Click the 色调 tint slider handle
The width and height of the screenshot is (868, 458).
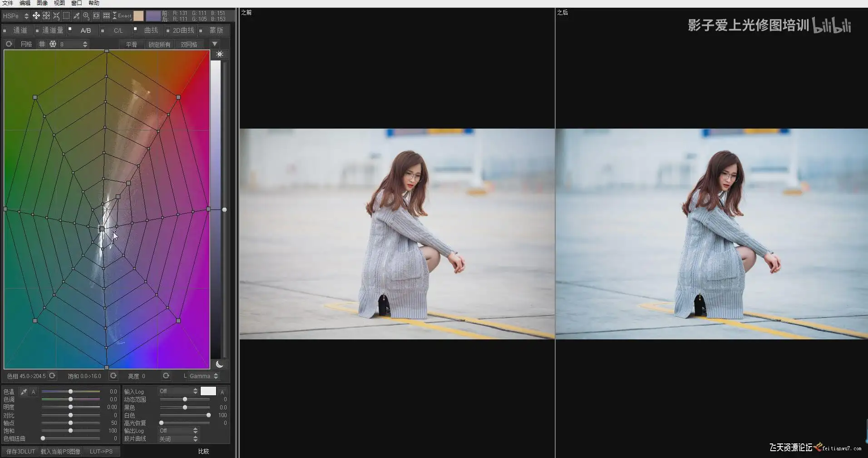71,399
